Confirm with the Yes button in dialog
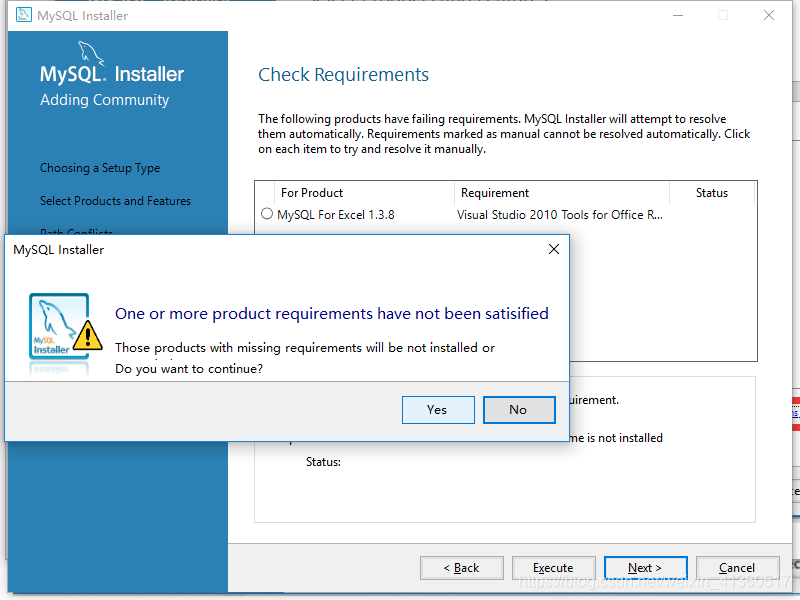The image size is (800, 600). [x=438, y=410]
